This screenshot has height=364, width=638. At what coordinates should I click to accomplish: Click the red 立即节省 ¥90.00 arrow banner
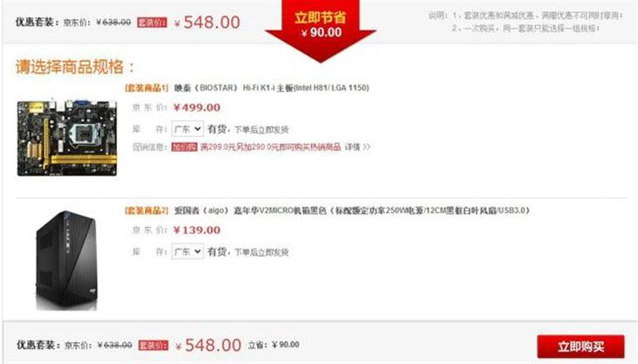click(321, 31)
